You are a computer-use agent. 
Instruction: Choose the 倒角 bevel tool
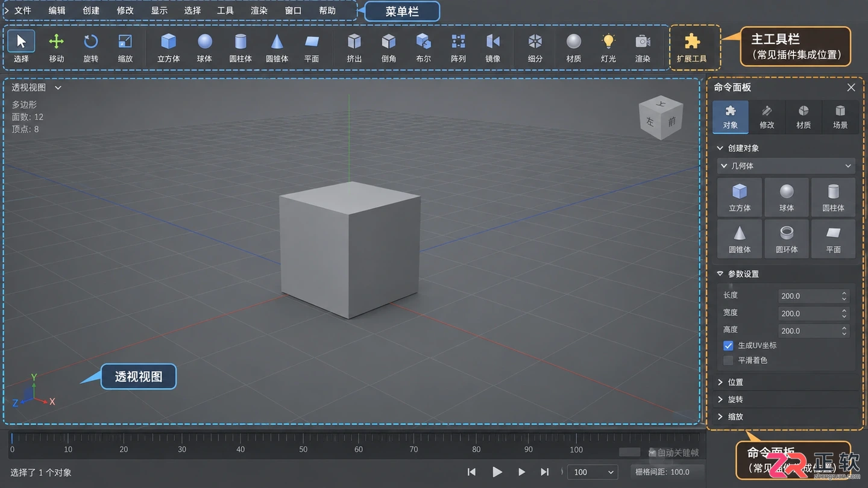click(x=389, y=47)
